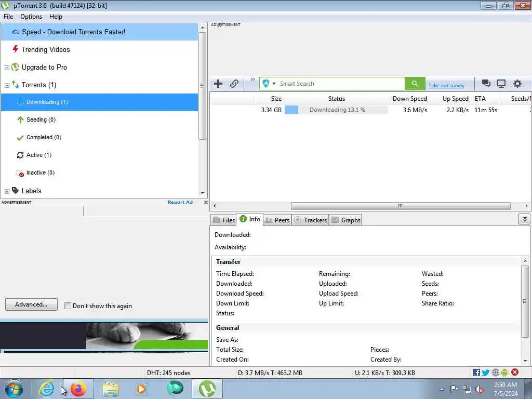
Task: Click the Report Ad link
Action: click(x=180, y=202)
